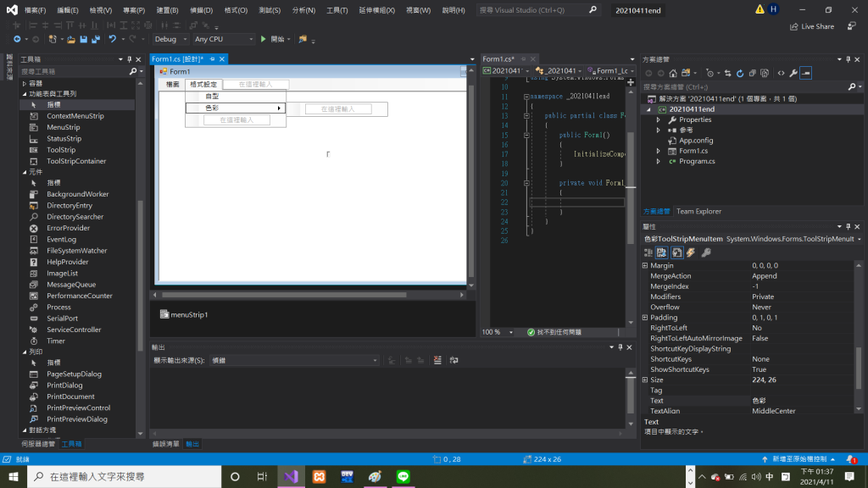Switch to the Form1.cs* code tab
This screenshot has width=868, height=488.
(x=498, y=59)
